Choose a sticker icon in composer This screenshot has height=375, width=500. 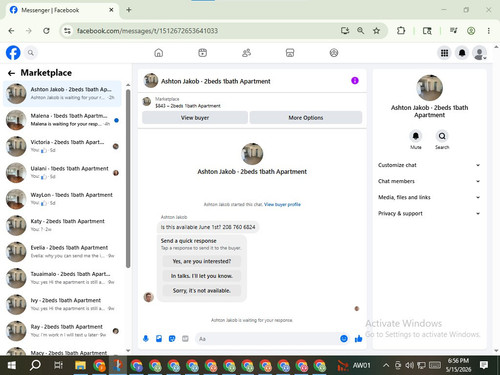click(x=172, y=339)
